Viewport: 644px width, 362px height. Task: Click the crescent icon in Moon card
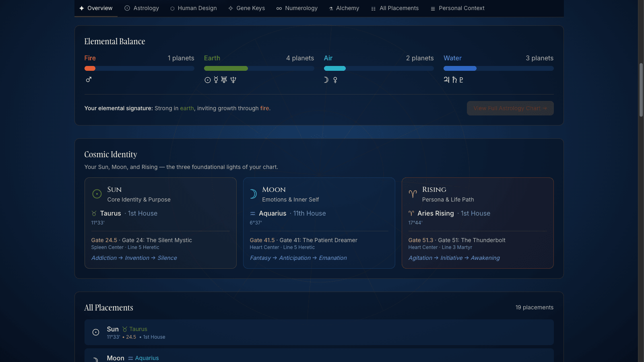[253, 194]
